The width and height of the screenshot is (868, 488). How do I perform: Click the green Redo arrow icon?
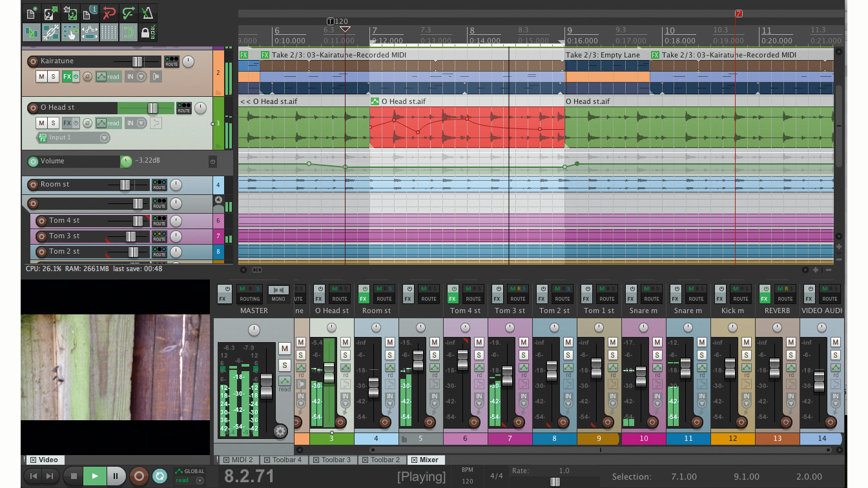128,13
